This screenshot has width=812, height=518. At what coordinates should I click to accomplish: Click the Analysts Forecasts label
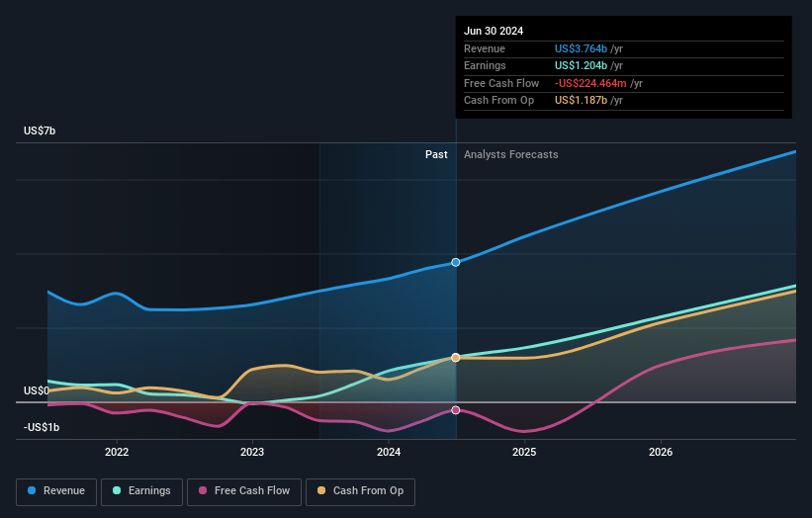pos(511,155)
